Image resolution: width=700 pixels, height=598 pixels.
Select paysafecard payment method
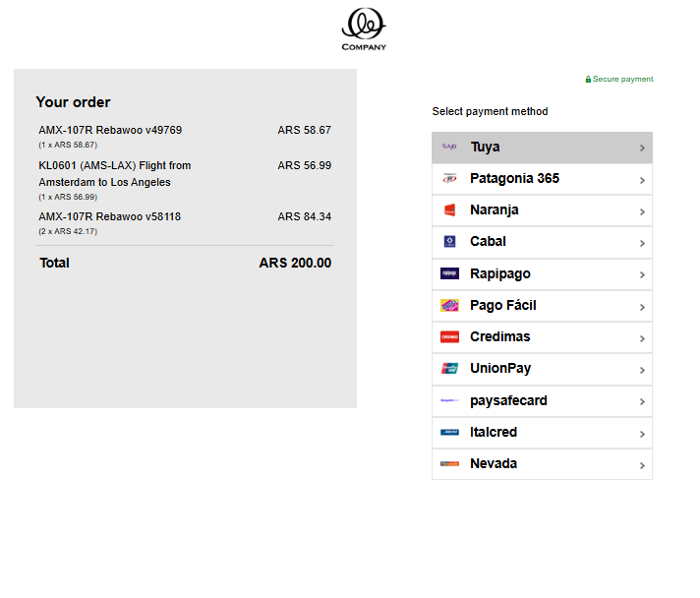542,401
